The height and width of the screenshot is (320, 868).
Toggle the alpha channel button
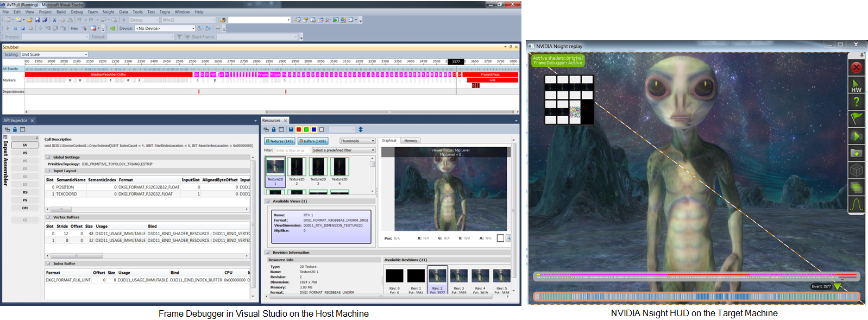pos(322,129)
